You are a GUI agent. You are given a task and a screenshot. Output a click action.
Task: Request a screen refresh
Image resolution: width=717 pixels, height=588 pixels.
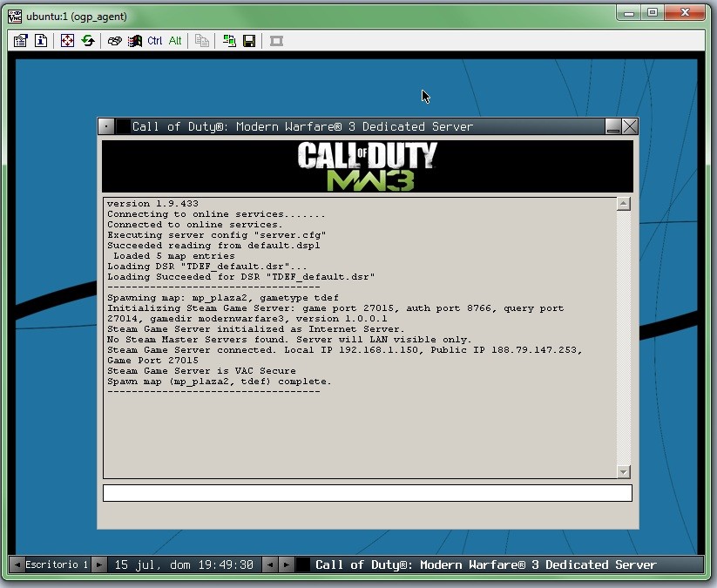point(88,41)
